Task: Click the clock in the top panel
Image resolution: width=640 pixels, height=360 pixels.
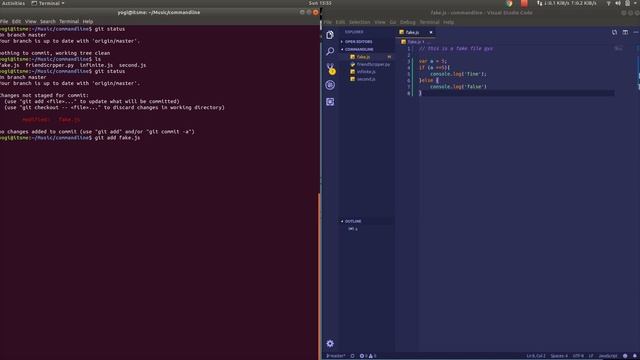Action: coord(320,3)
